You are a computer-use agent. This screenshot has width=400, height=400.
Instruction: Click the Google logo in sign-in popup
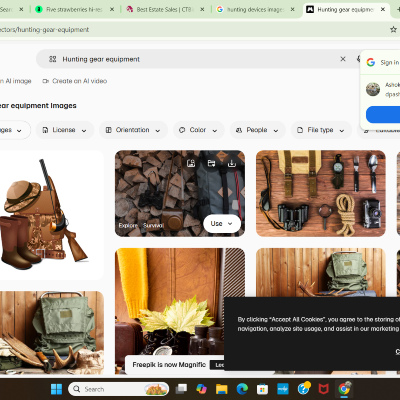click(x=371, y=62)
